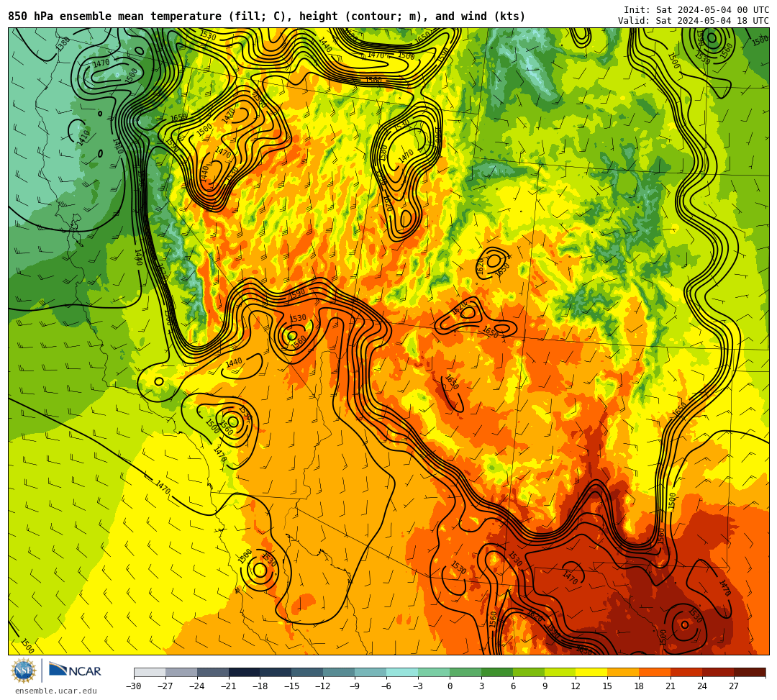Click the 15 colorbar tick label

click(x=608, y=686)
